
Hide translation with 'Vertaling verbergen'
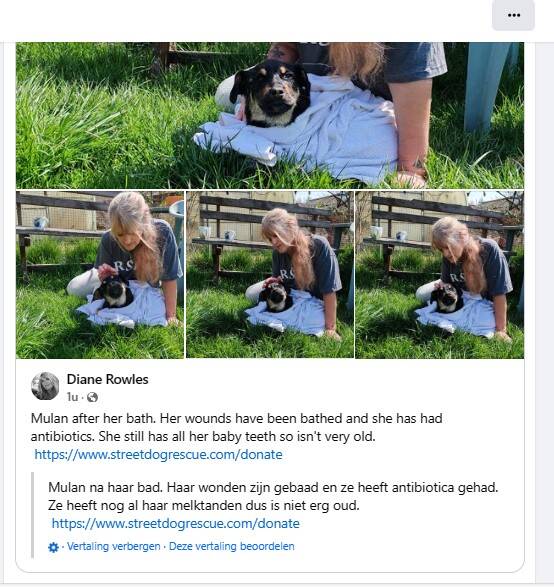click(114, 546)
